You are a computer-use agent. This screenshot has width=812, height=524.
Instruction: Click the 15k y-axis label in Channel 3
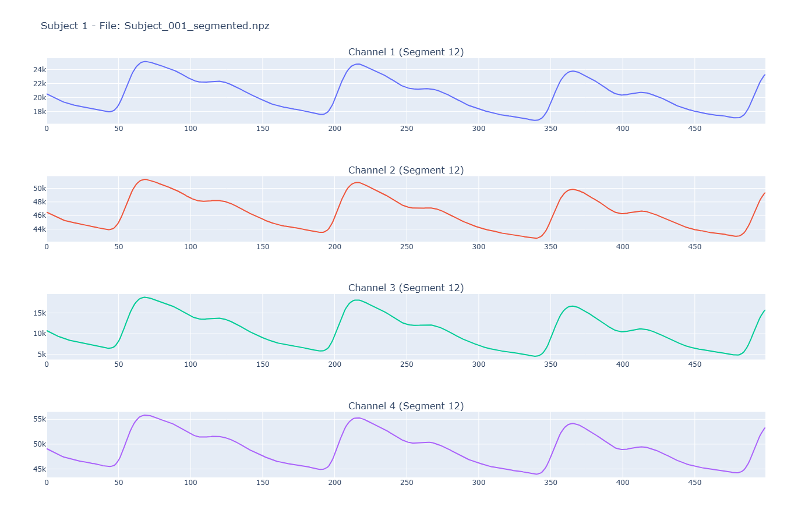40,313
